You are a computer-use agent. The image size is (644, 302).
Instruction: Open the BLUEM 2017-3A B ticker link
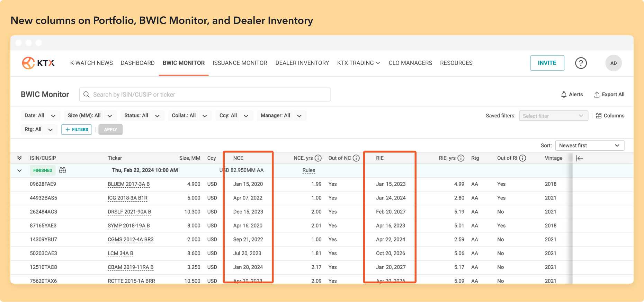(128, 184)
